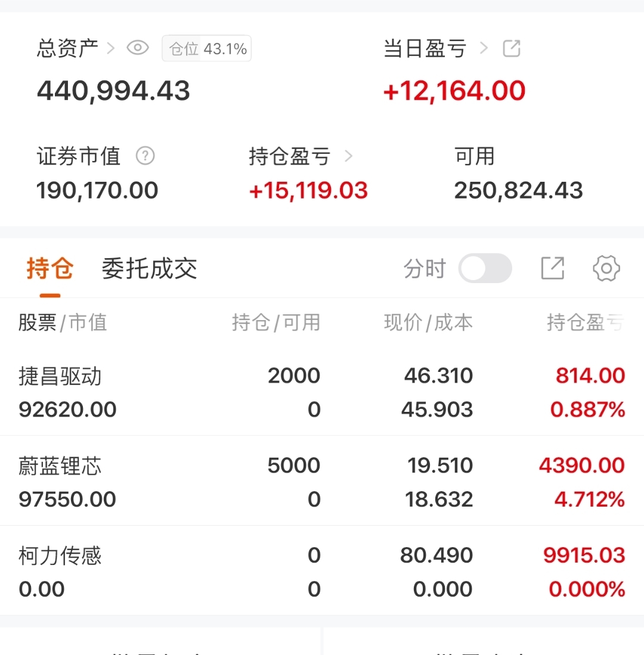Tap 捷昌驱动 cost price 45.903
The image size is (644, 655).
pyautogui.click(x=437, y=409)
